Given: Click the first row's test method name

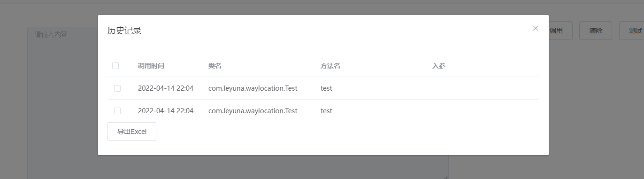Looking at the screenshot, I should [326, 88].
